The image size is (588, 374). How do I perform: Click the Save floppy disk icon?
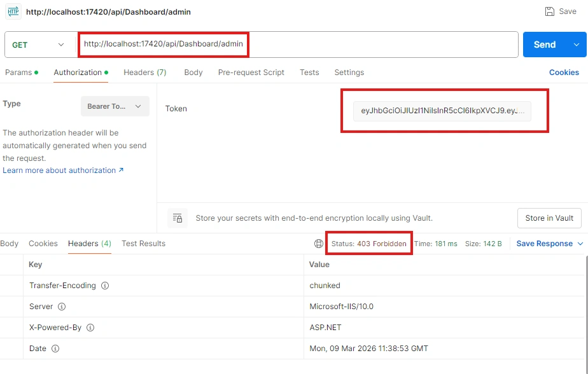click(549, 11)
